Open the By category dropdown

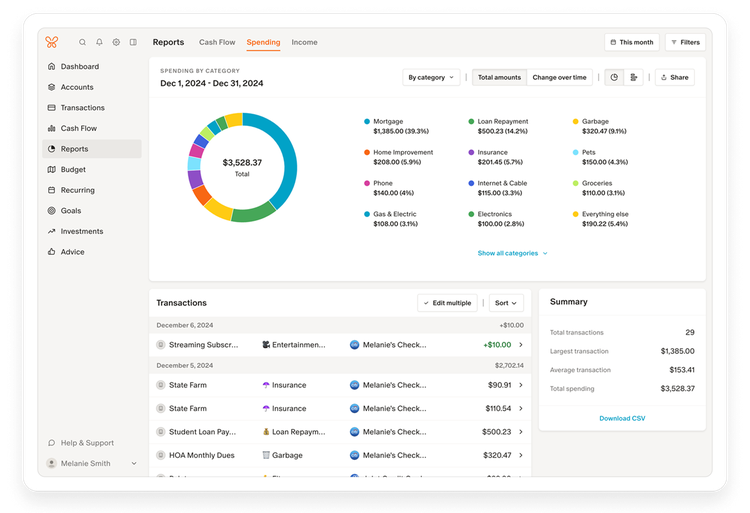click(x=431, y=77)
